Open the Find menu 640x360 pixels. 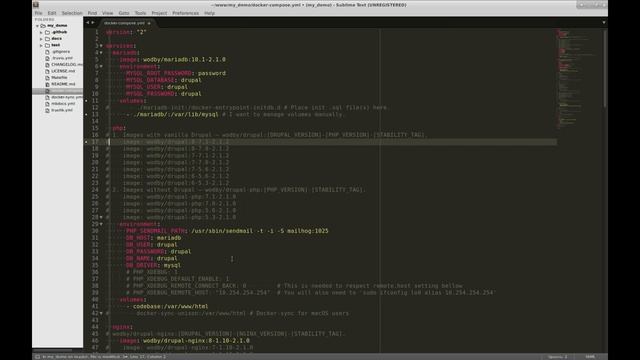pos(92,13)
